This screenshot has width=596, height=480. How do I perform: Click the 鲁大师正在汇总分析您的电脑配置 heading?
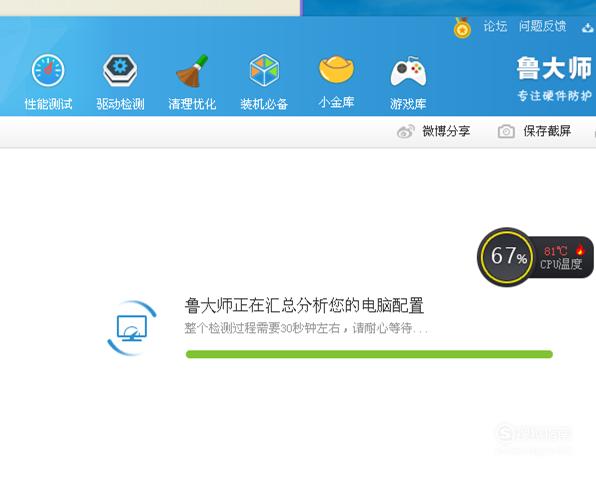[x=304, y=306]
